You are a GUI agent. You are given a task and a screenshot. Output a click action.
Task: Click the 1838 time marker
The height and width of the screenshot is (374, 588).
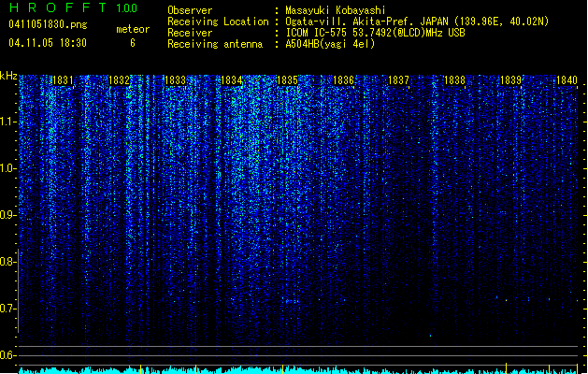point(454,80)
